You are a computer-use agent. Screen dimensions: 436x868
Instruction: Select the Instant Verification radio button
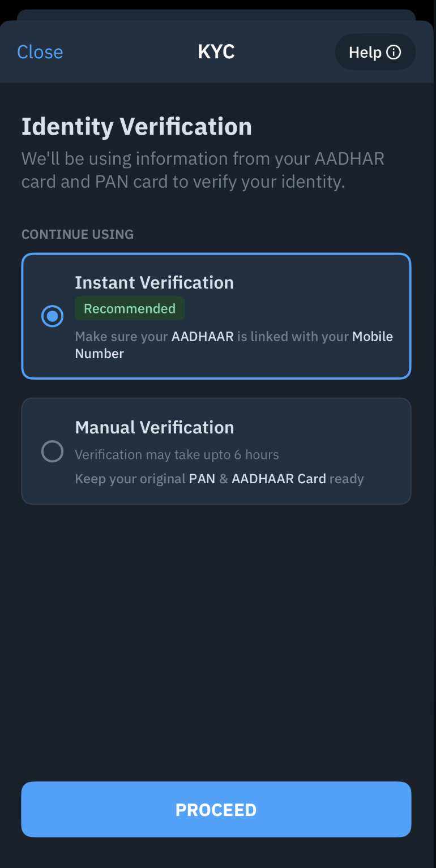(x=53, y=316)
